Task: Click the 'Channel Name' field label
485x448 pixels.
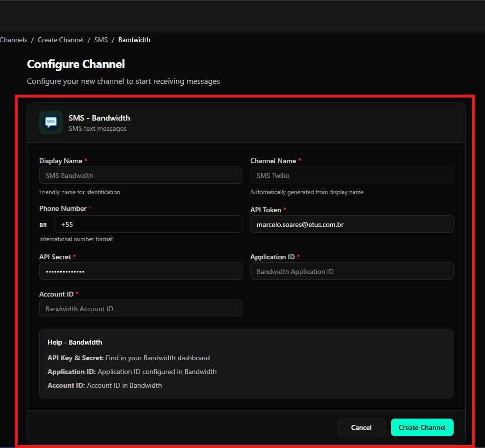Action: coord(273,161)
